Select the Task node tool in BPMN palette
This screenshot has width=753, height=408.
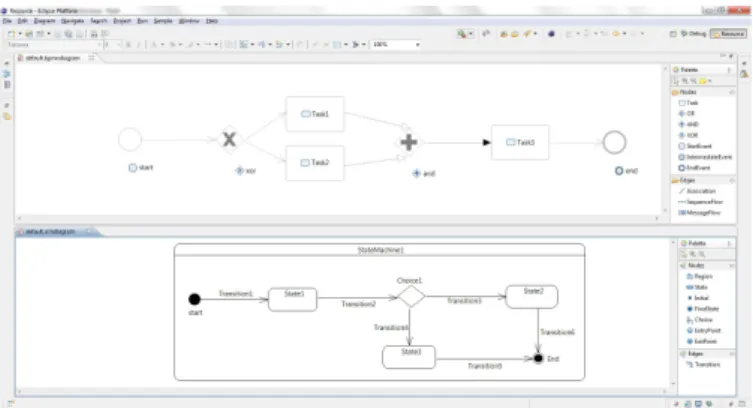tap(688, 103)
